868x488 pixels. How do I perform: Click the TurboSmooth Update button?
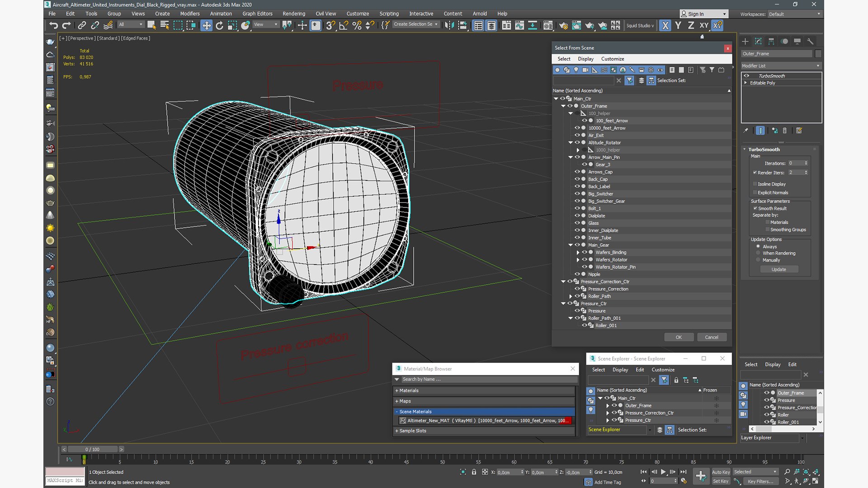pyautogui.click(x=778, y=269)
